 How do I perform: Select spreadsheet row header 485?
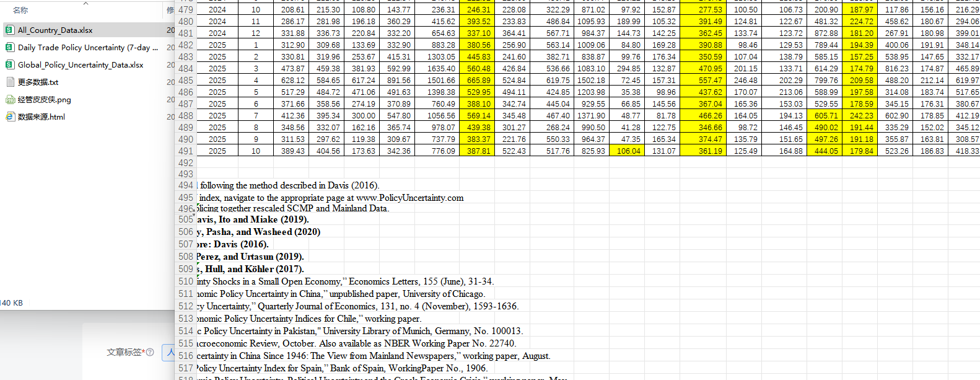pyautogui.click(x=186, y=80)
